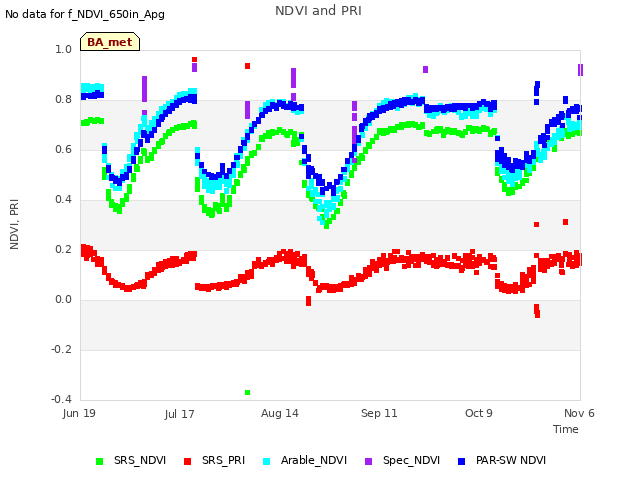Click the red SRS_PRI legend swatch

point(187,461)
